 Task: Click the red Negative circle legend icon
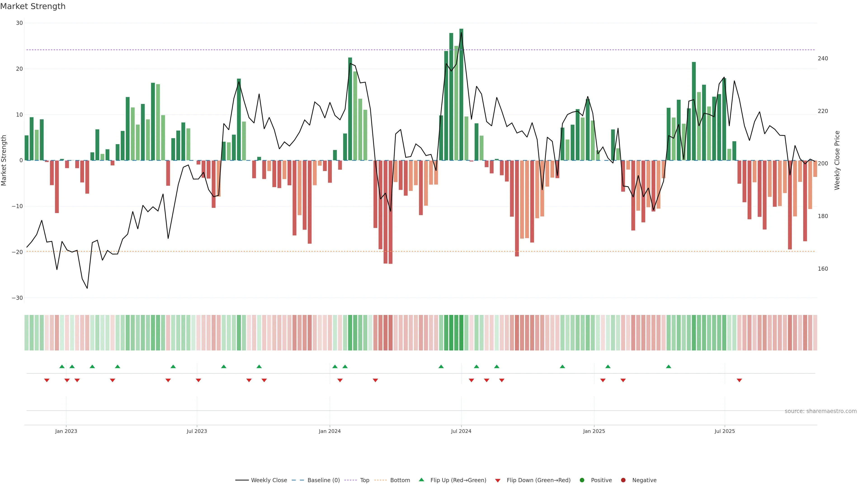[623, 480]
